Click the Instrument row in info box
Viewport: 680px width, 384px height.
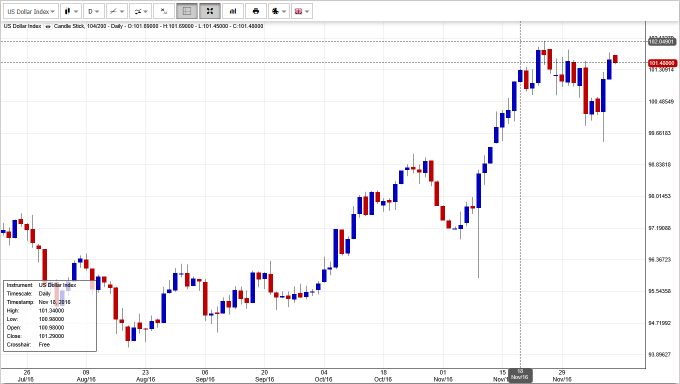point(42,285)
